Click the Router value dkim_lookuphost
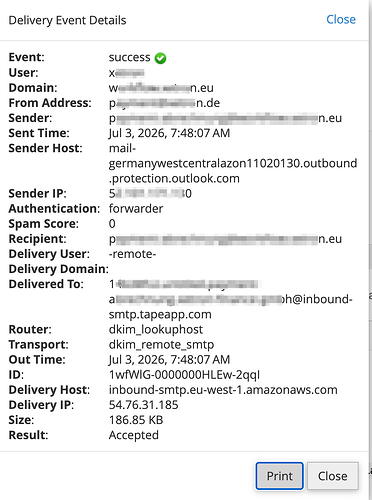The width and height of the screenshot is (372, 500). (156, 330)
